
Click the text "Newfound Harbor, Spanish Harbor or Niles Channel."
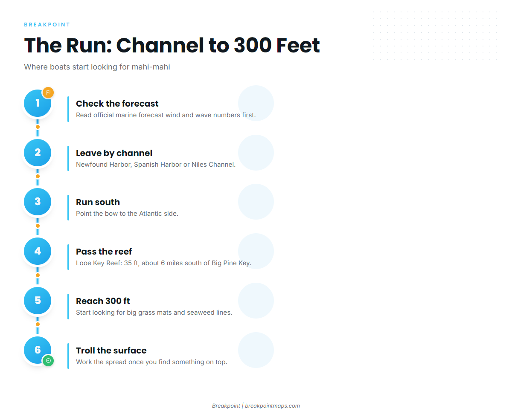pyautogui.click(x=156, y=164)
